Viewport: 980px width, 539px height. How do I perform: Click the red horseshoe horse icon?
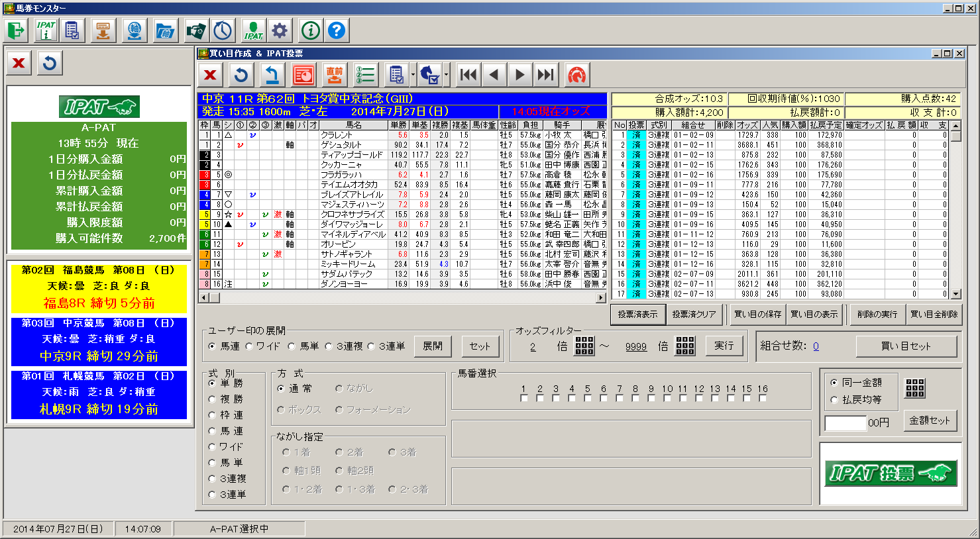click(x=576, y=75)
